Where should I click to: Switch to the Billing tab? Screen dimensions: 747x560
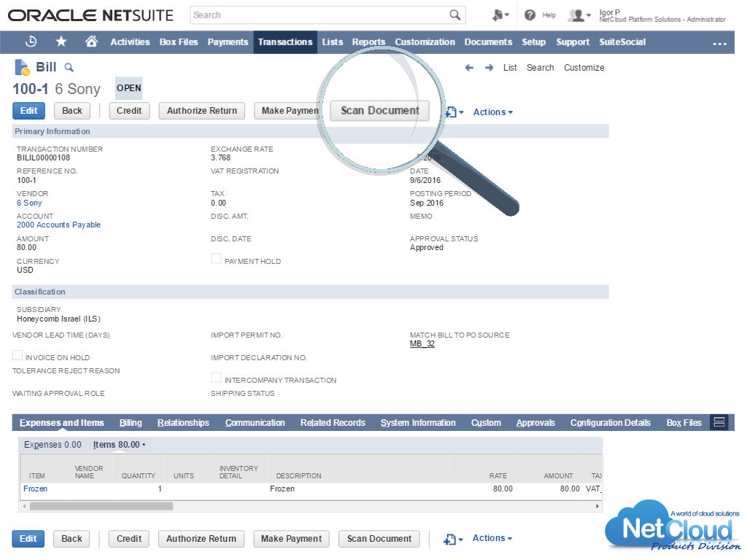coord(131,423)
